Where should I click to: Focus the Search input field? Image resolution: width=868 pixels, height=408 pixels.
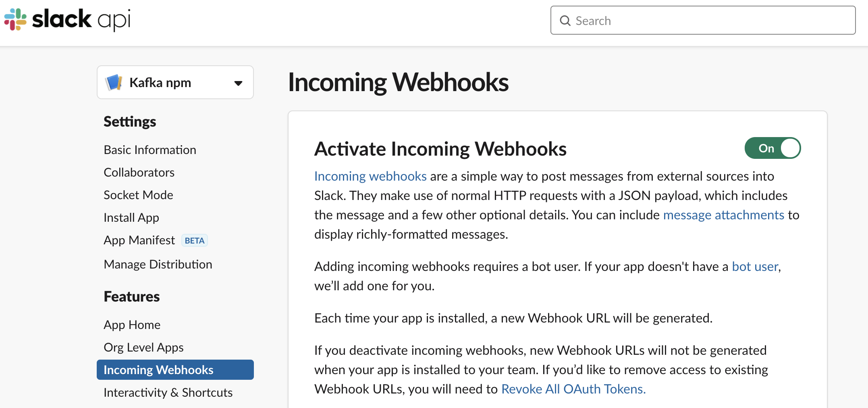pyautogui.click(x=703, y=20)
